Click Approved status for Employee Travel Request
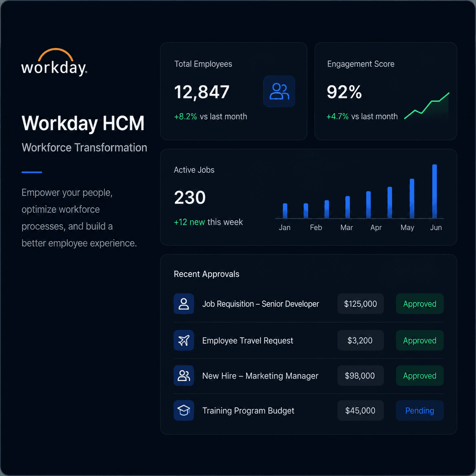476x476 pixels. [x=420, y=340]
